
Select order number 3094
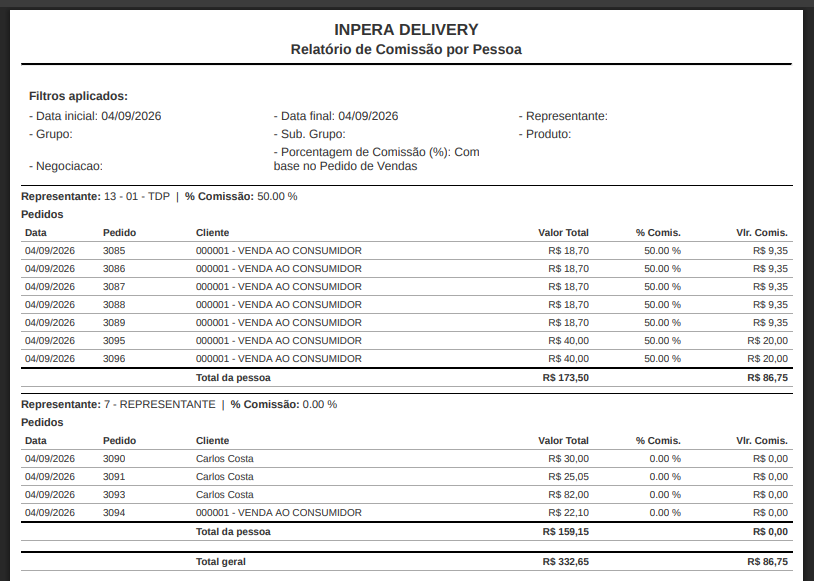click(114, 513)
